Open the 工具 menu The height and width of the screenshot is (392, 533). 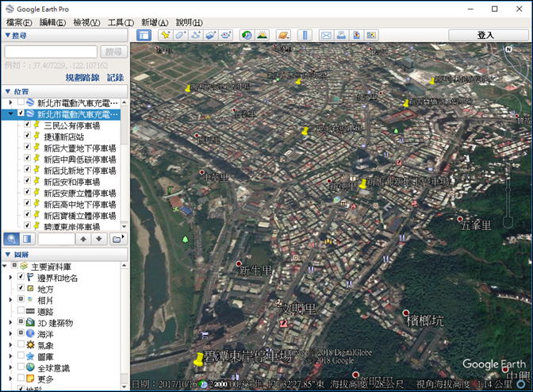[x=121, y=23]
